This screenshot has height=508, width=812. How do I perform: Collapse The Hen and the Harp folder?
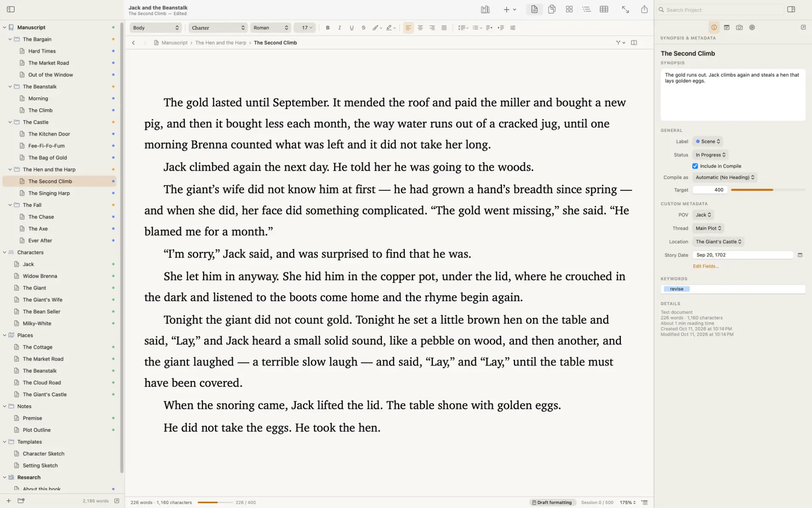click(10, 169)
